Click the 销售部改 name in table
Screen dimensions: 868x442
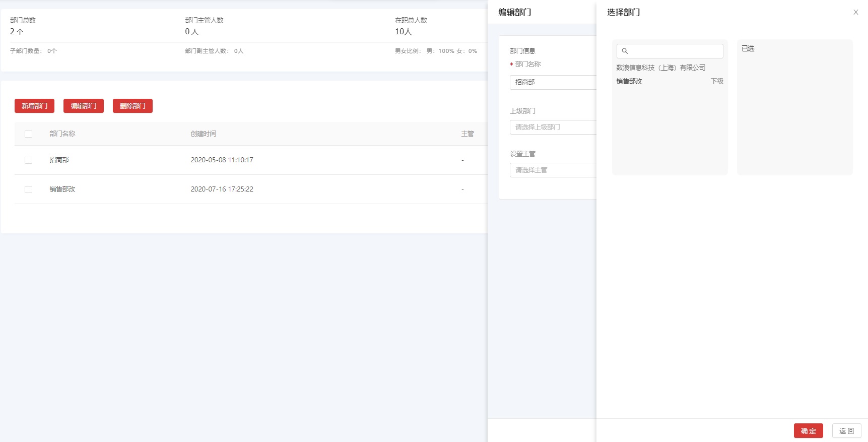[62, 189]
